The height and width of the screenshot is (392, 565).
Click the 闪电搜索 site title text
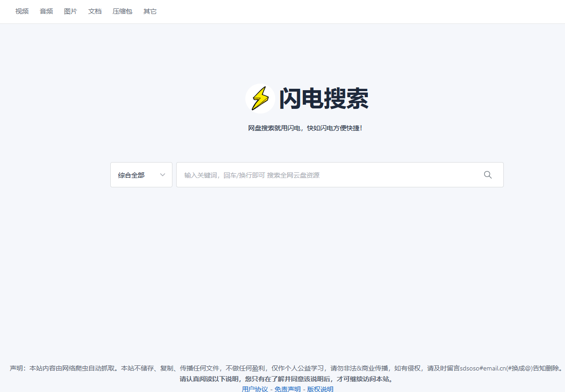[324, 99]
